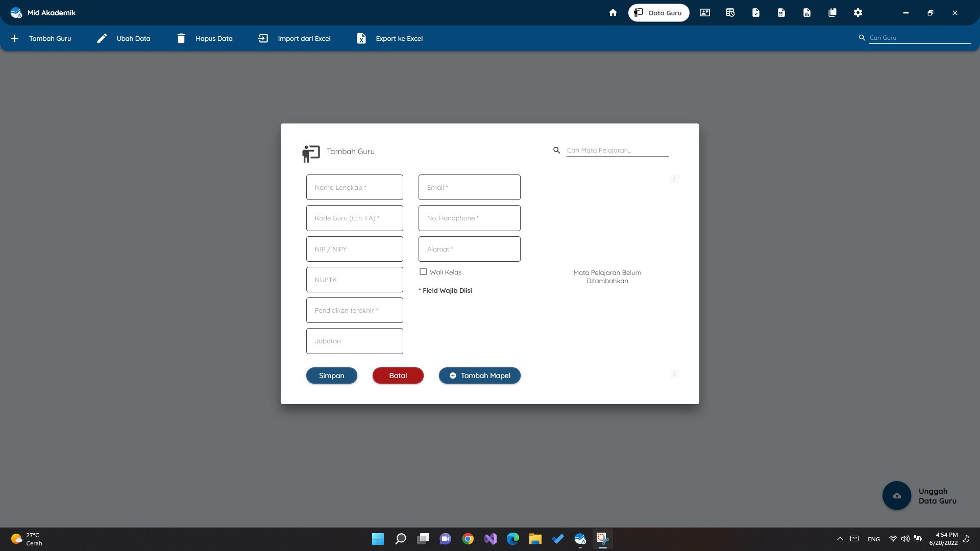
Task: Open Google Chrome from the taskbar
Action: (x=468, y=539)
